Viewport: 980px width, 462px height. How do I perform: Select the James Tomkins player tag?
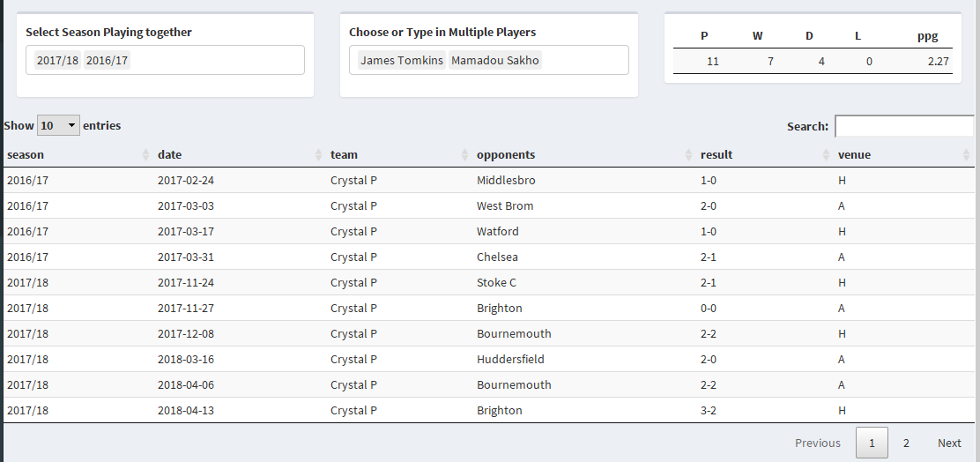point(402,61)
